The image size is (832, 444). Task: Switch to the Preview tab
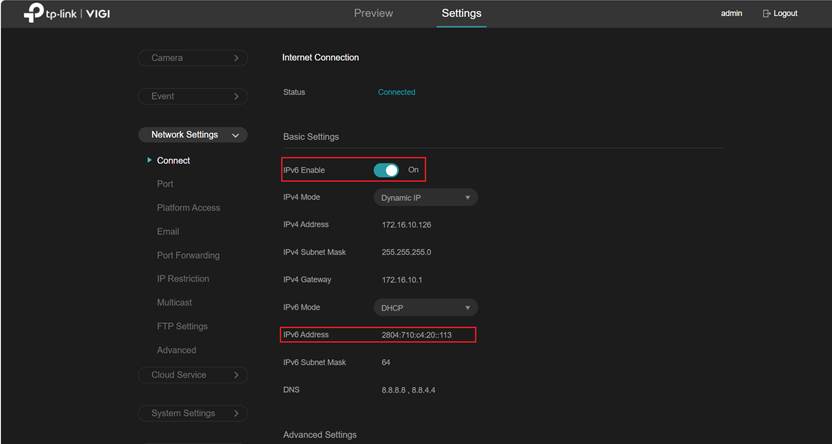[374, 13]
